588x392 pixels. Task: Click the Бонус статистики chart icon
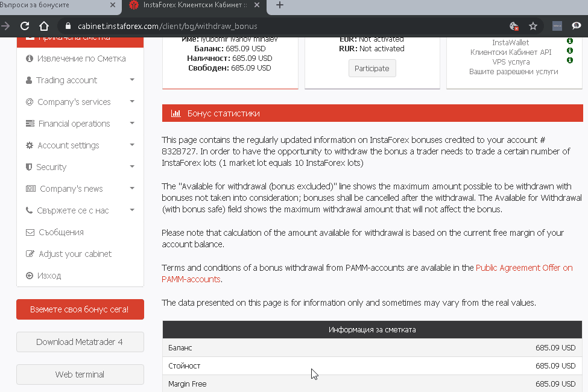tap(176, 113)
